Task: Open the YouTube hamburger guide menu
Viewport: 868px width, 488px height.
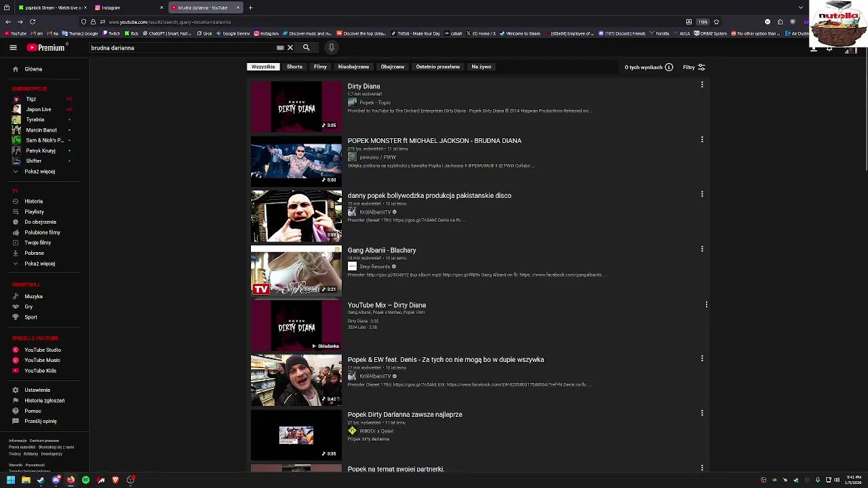Action: click(13, 47)
